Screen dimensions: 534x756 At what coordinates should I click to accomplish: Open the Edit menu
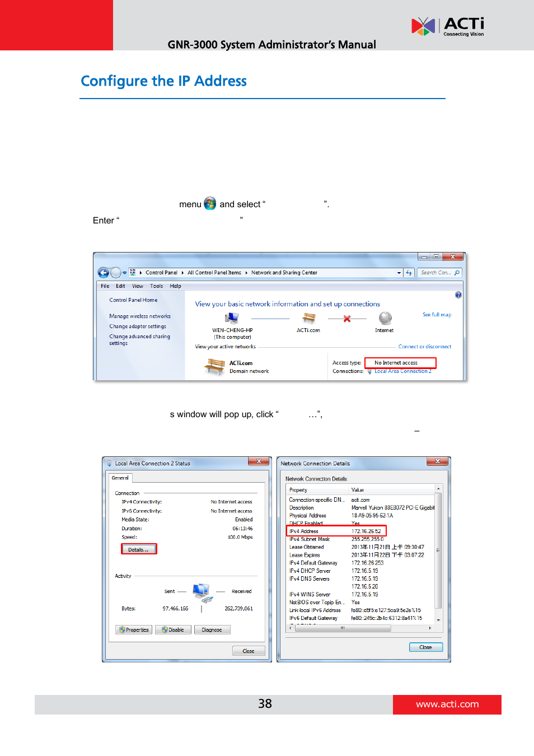point(120,286)
